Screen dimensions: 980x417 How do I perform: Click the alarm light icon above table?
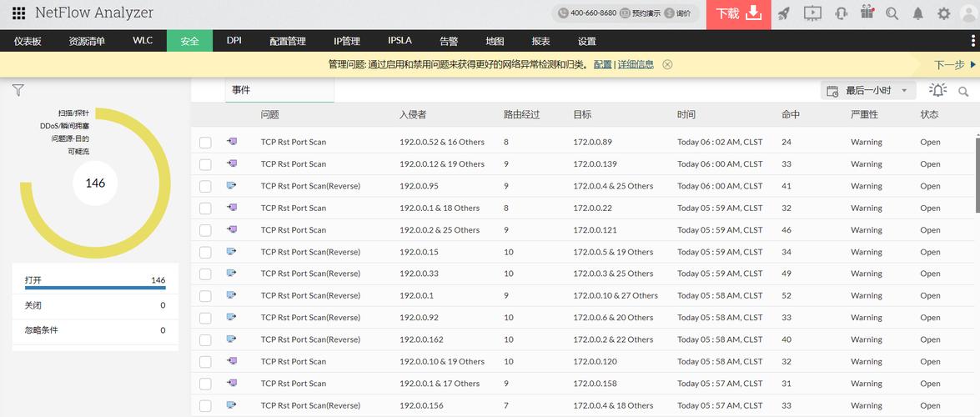(938, 90)
